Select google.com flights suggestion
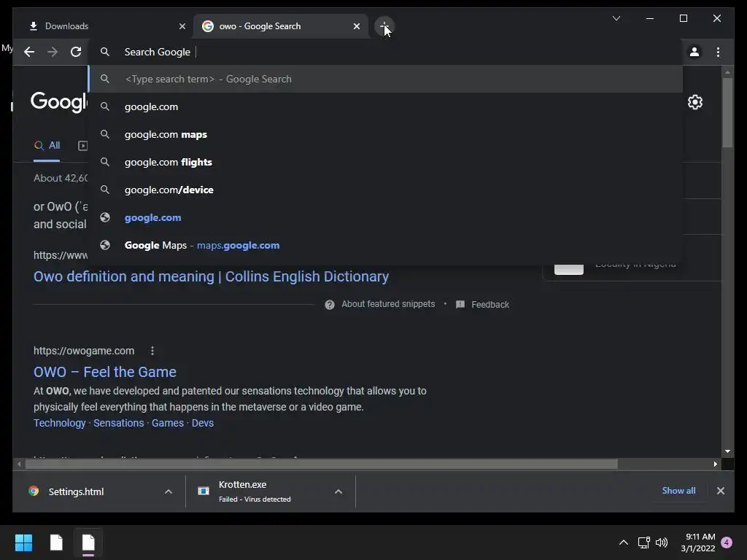747x560 pixels. point(386,162)
